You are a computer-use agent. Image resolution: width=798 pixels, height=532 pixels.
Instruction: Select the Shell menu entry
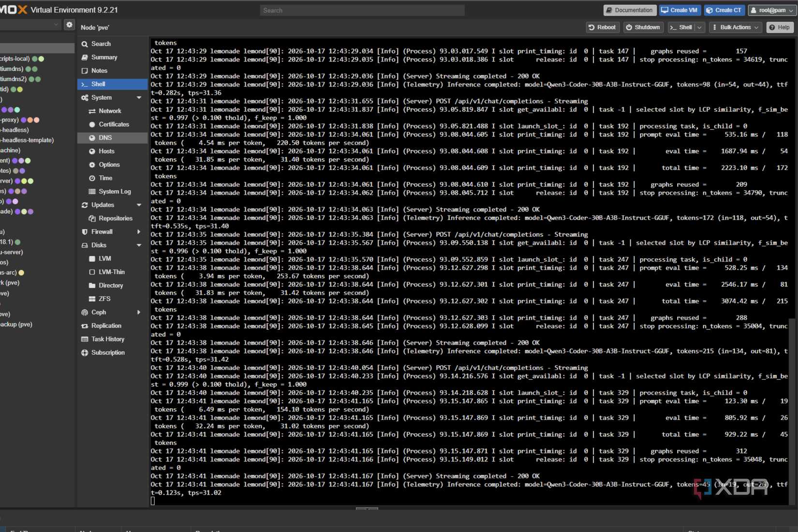click(112, 84)
